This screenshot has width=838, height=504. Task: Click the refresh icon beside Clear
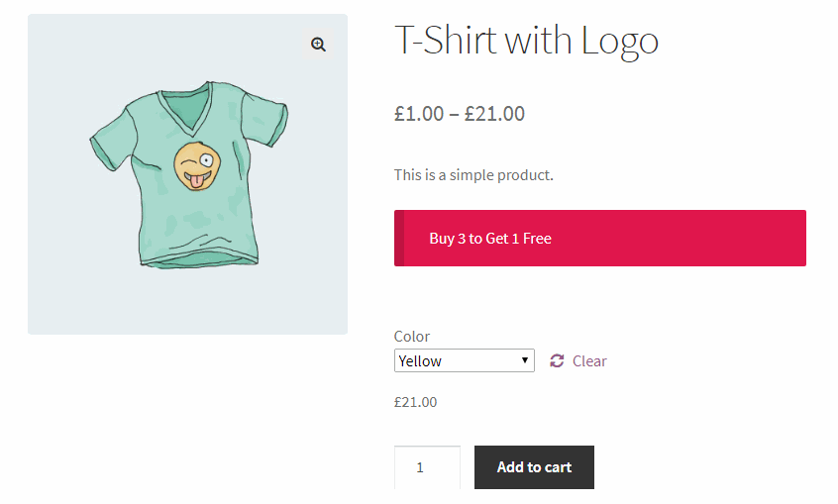[x=557, y=361]
